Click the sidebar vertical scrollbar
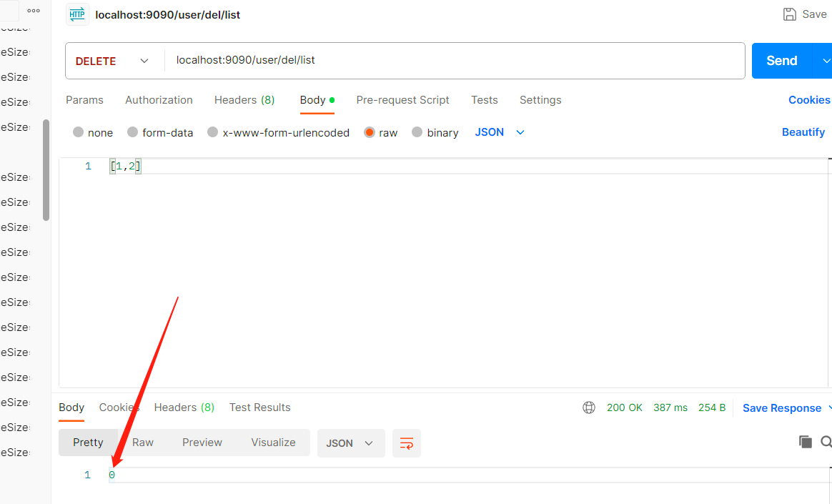The height and width of the screenshot is (504, 832). (46, 170)
